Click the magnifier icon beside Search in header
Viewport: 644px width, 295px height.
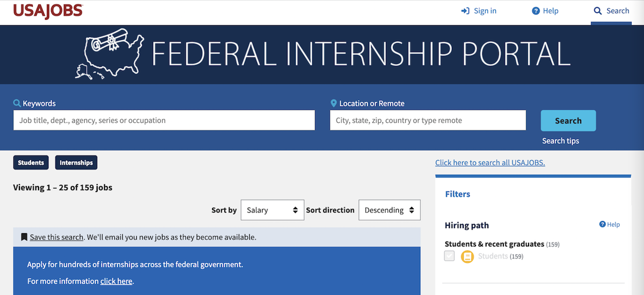click(598, 11)
